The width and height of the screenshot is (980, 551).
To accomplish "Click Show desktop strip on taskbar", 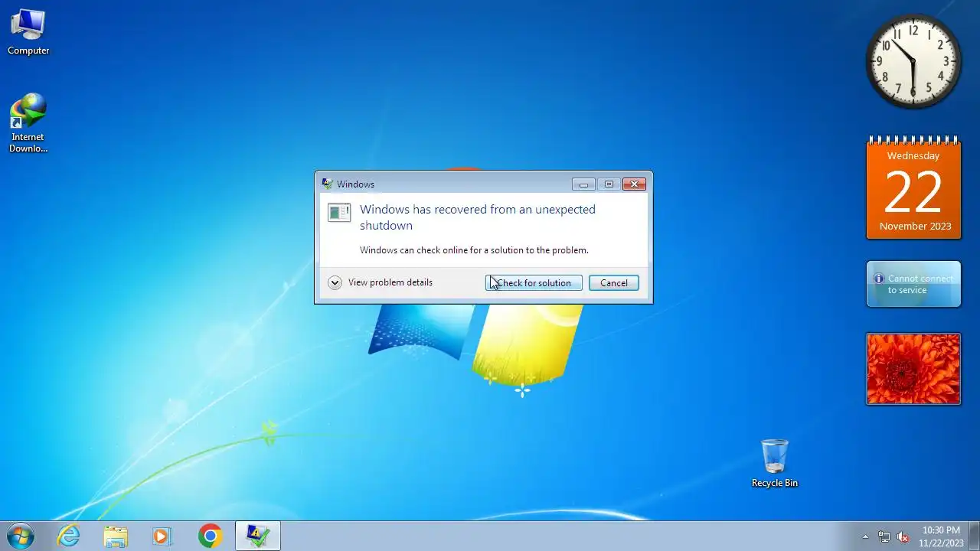I will tap(974, 536).
